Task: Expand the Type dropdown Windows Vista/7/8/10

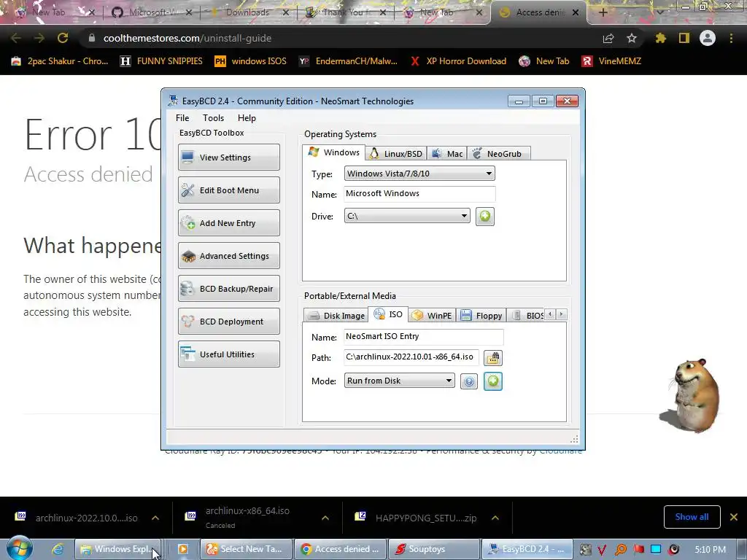Action: [419, 174]
